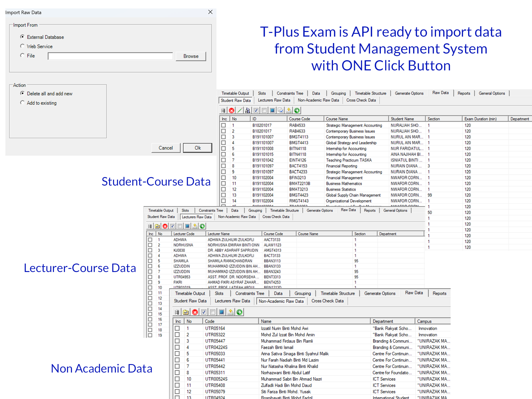Click blue square icon in Lecturers Raw Data toolbar
This screenshot has width=532, height=399.
coord(187,226)
